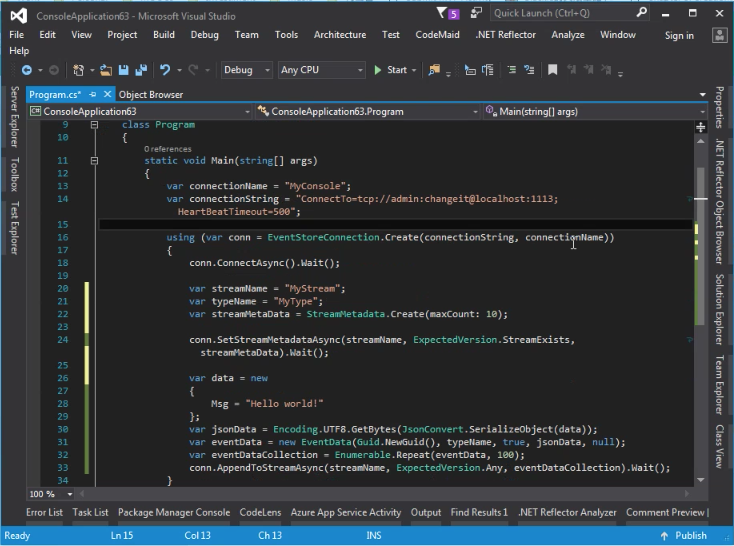Open the Output panel tab

pyautogui.click(x=426, y=512)
